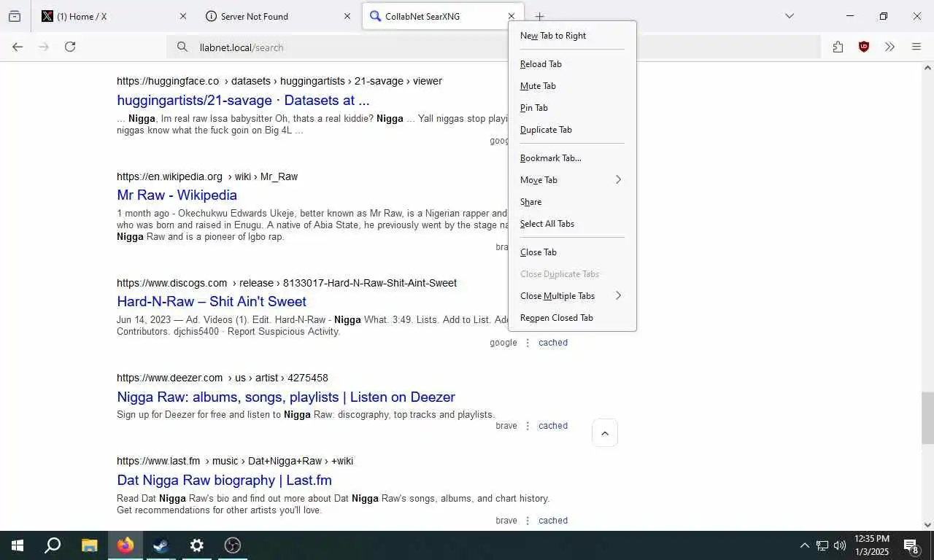This screenshot has height=560, width=934.
Task: Click the https://www.deezer.com URL text
Action: tap(169, 378)
